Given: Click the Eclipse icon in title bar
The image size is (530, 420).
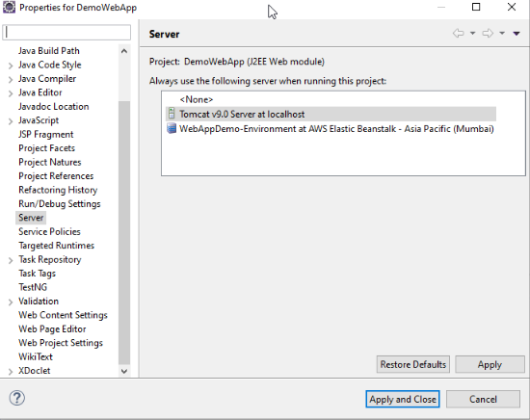Looking at the screenshot, I should 9,8.
